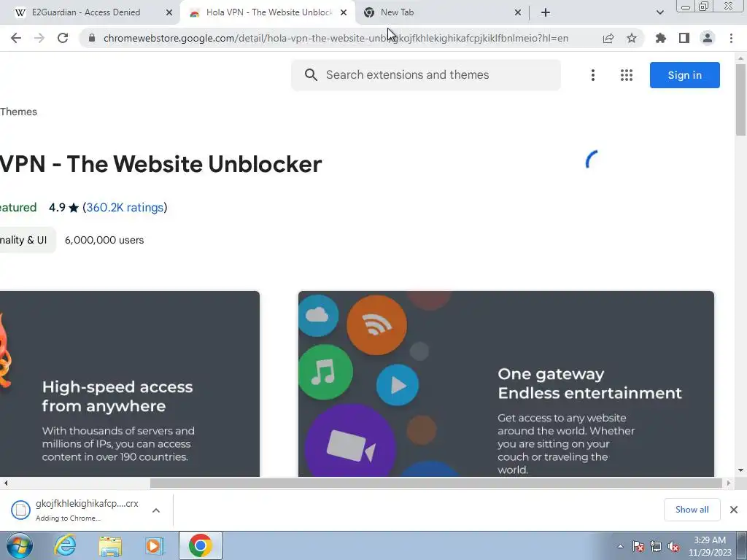Go back to the previous page
The height and width of the screenshot is (560, 747).
16,38
